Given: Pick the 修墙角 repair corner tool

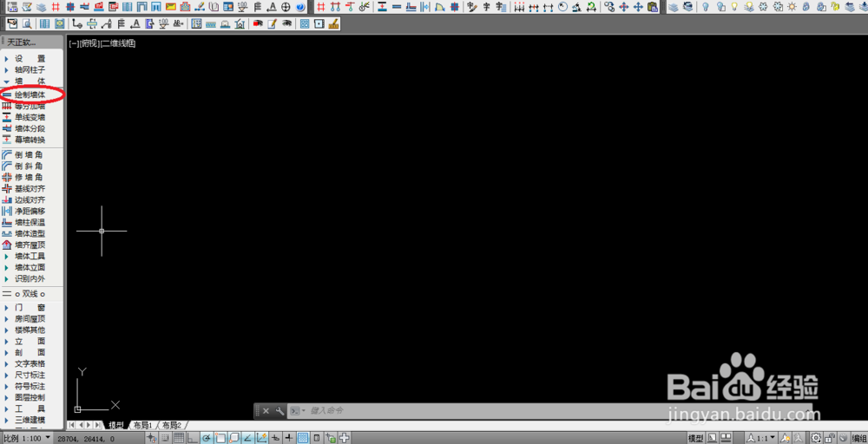Looking at the screenshot, I should 30,178.
